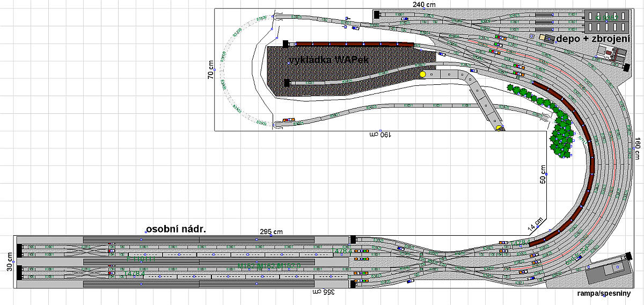
Task: Click the '240 cm' dimension label
Action: (423, 4)
